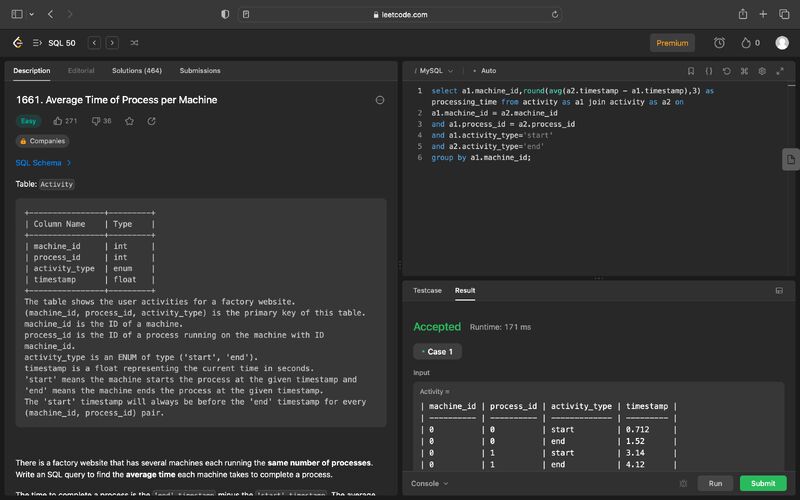Open a new Safari tab
The image size is (800, 500).
pos(763,14)
